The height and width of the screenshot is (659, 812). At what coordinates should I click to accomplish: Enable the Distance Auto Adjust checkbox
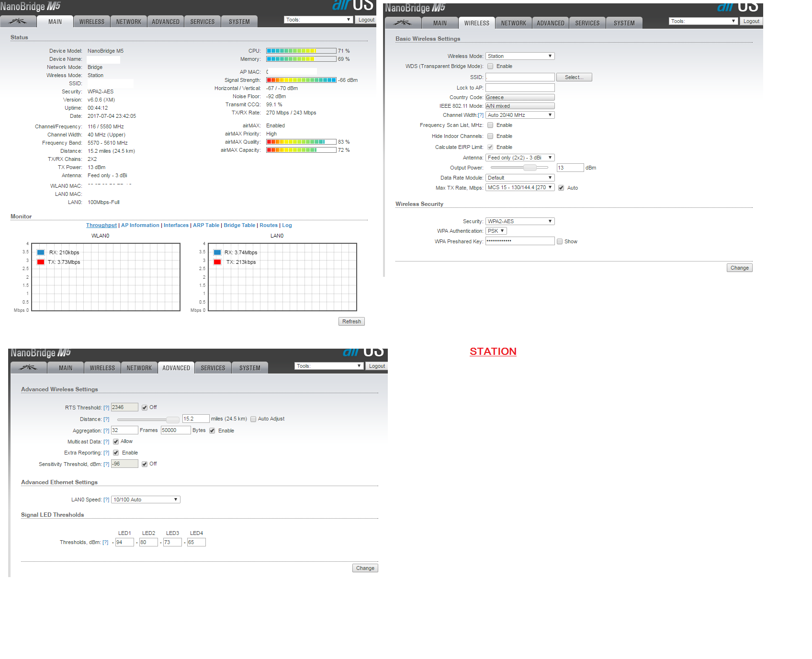pos(253,419)
